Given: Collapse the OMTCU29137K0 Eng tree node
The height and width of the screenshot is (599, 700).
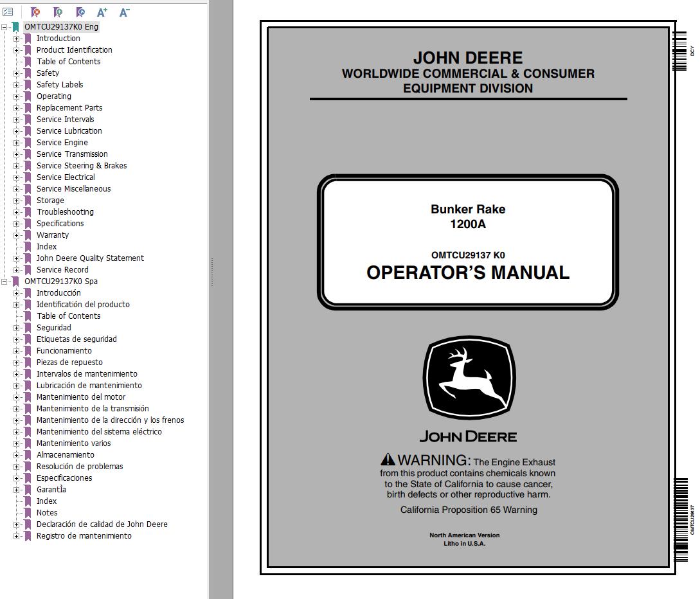Looking at the screenshot, I should 4,27.
